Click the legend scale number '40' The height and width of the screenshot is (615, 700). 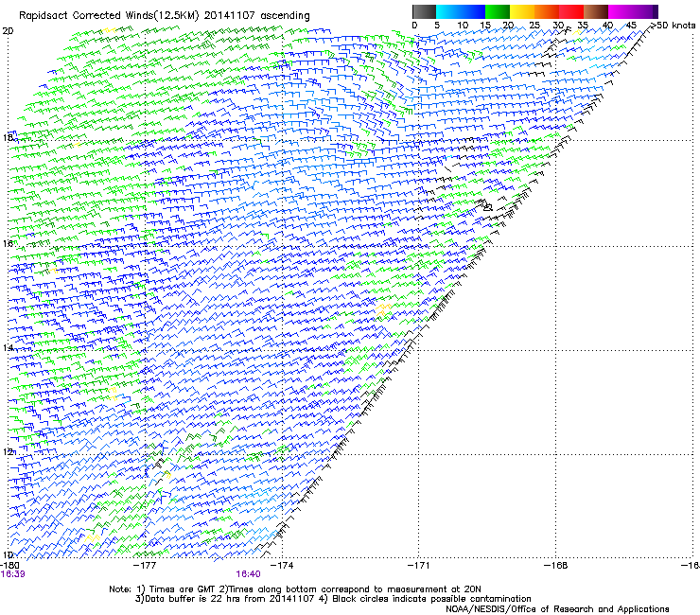click(607, 26)
